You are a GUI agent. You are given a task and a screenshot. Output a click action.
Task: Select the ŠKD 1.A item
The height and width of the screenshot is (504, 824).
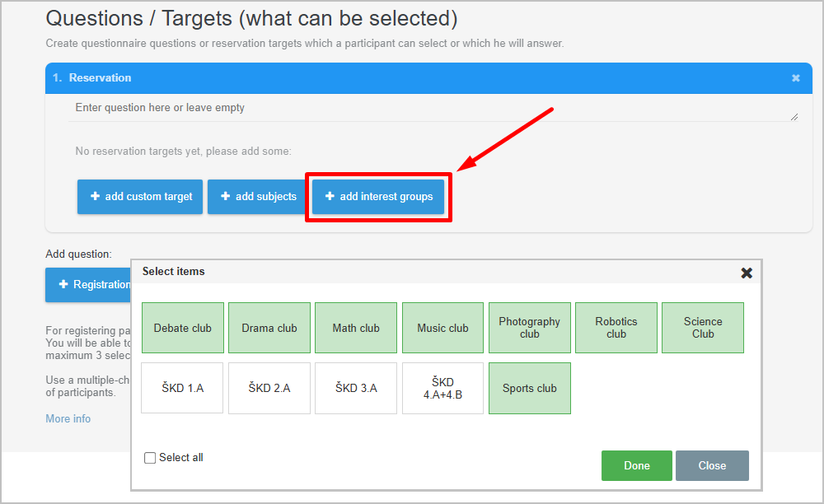coord(182,388)
